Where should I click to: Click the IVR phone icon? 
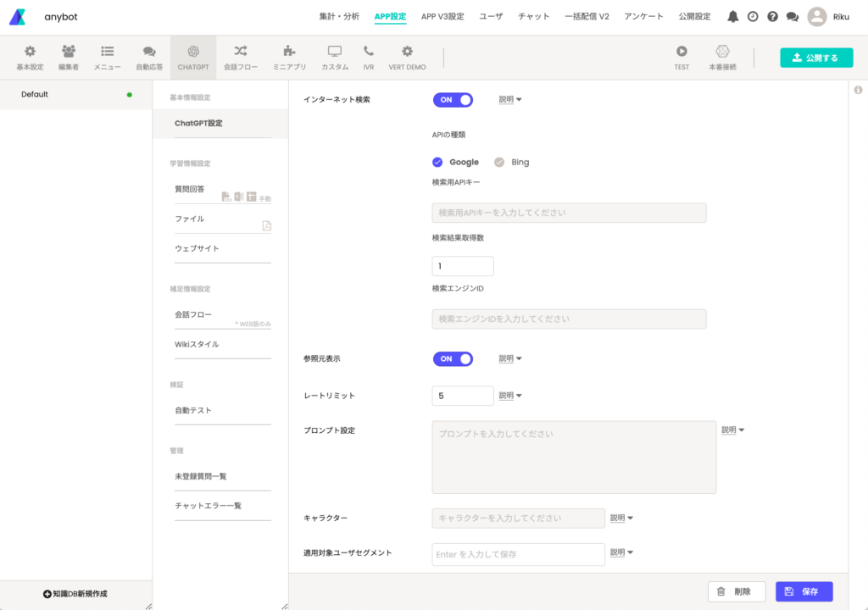[x=368, y=52]
